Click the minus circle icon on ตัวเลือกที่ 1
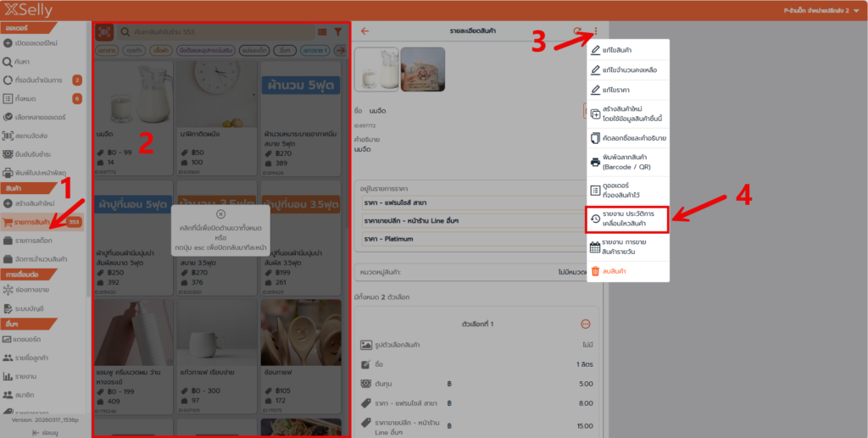The width and height of the screenshot is (868, 438). [x=585, y=324]
